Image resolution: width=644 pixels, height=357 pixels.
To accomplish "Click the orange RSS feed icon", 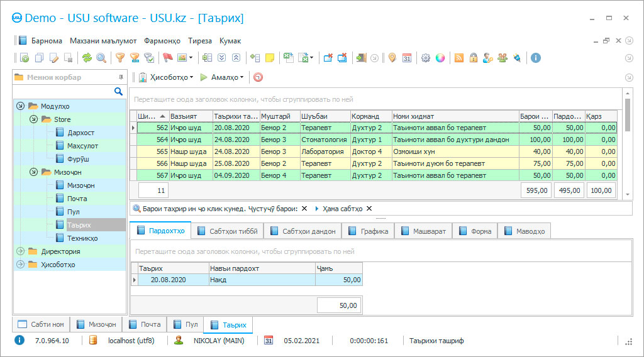I will point(459,58).
